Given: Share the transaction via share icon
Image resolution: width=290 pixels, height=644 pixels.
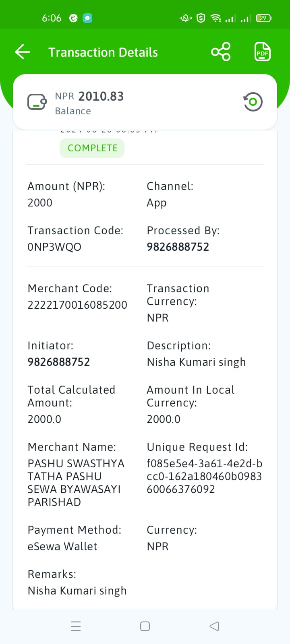Looking at the screenshot, I should [221, 52].
